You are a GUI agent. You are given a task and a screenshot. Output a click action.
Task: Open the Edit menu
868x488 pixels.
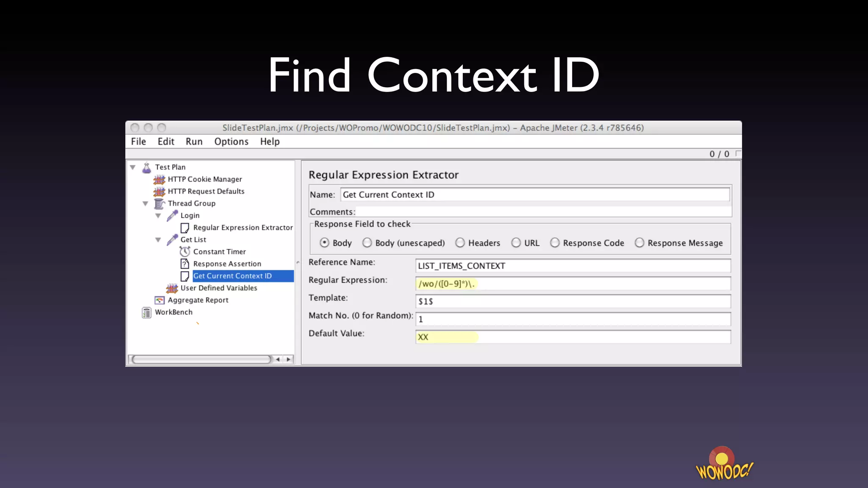pos(166,141)
